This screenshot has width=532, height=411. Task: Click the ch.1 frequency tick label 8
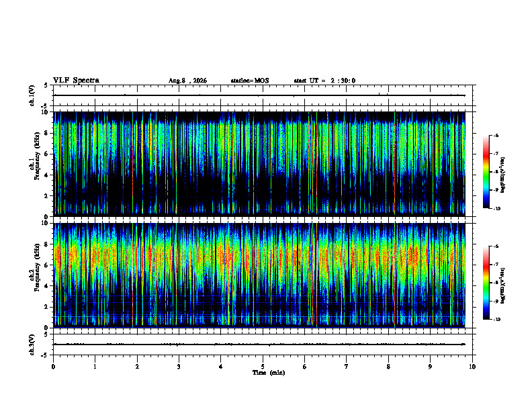point(46,133)
